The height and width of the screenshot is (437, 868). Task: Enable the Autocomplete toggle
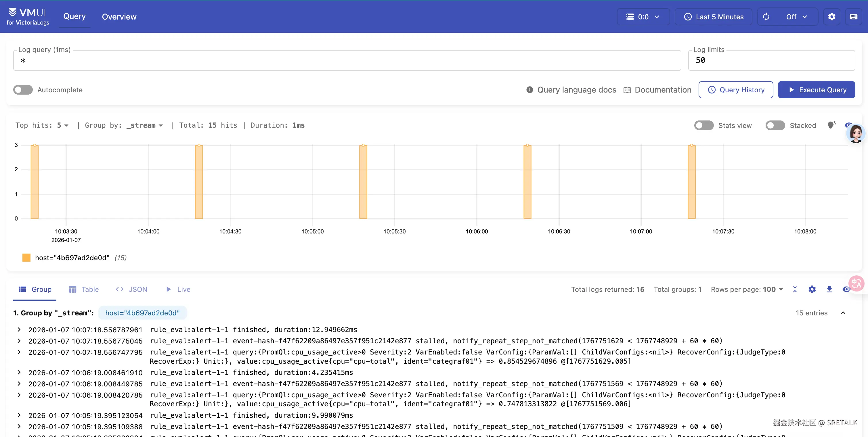[23, 90]
